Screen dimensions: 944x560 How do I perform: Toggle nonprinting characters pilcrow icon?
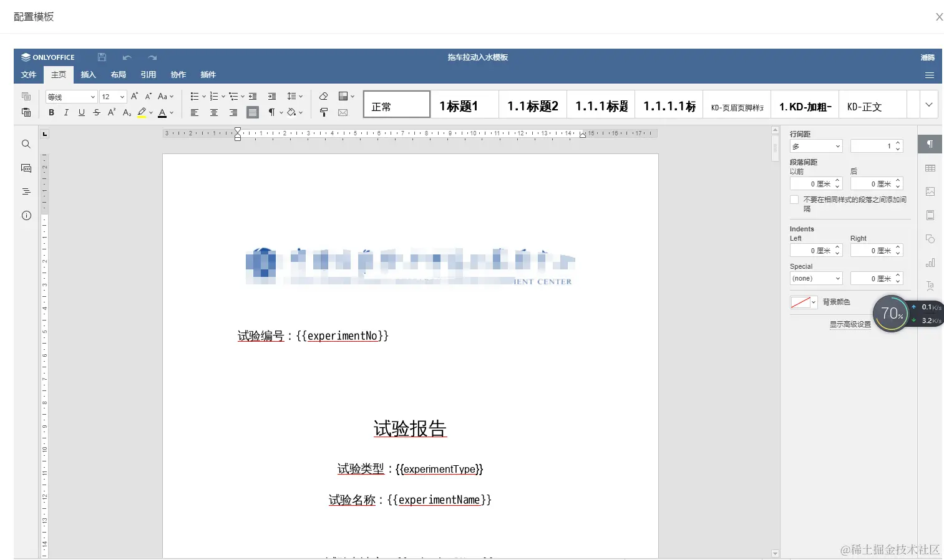272,113
